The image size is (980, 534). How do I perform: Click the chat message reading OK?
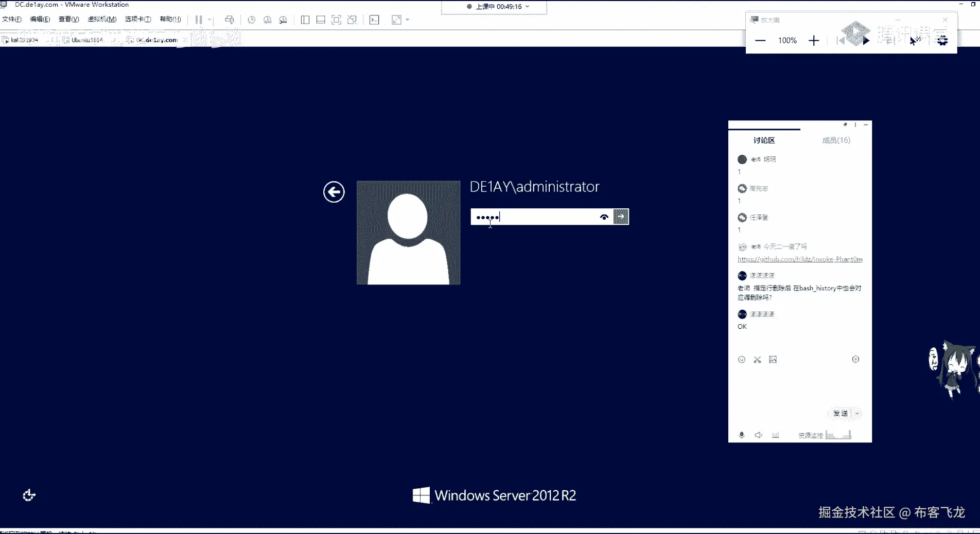point(742,327)
